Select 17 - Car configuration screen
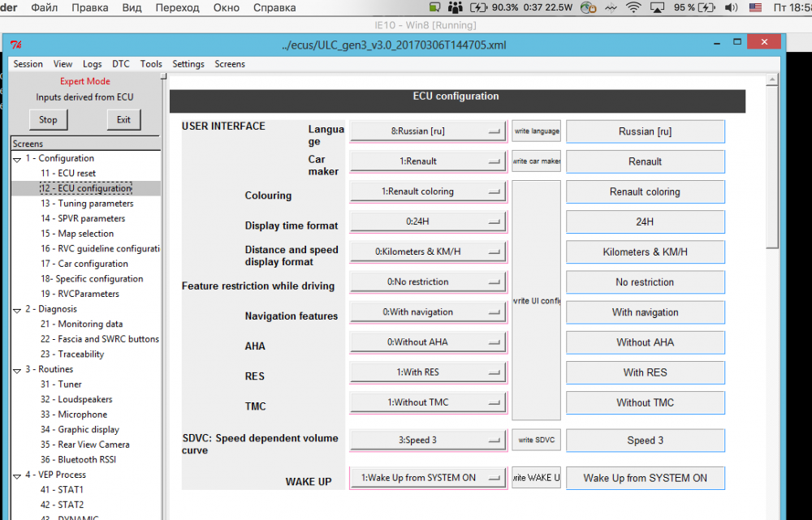Viewport: 812px width, 520px height. pyautogui.click(x=84, y=264)
